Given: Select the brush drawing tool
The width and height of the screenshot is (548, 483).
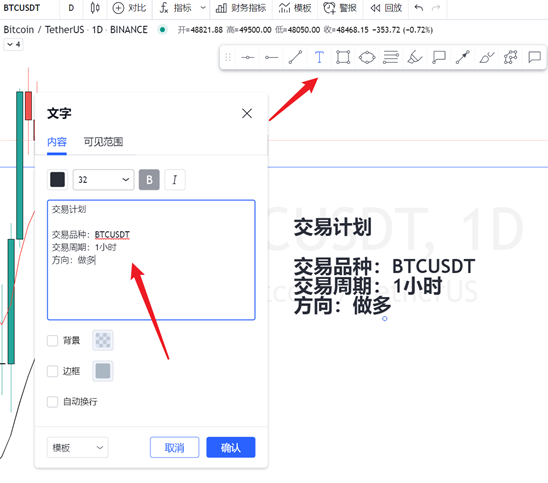Looking at the screenshot, I should pyautogui.click(x=415, y=57).
